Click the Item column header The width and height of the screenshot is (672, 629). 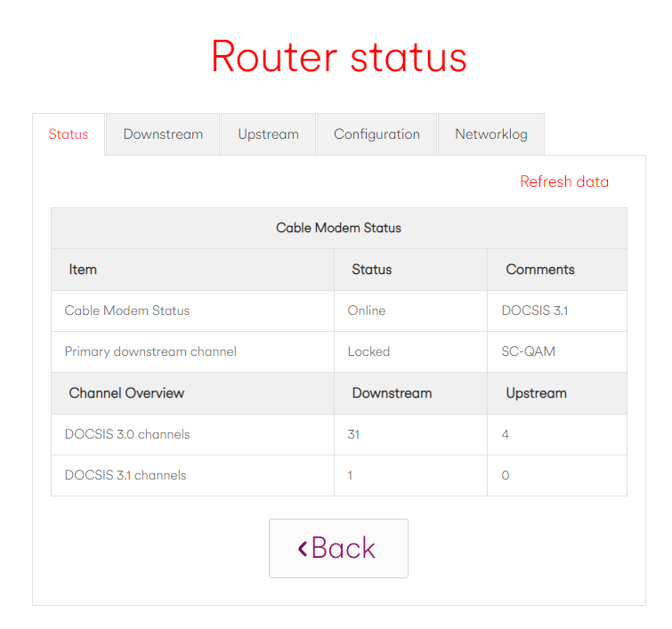(83, 270)
